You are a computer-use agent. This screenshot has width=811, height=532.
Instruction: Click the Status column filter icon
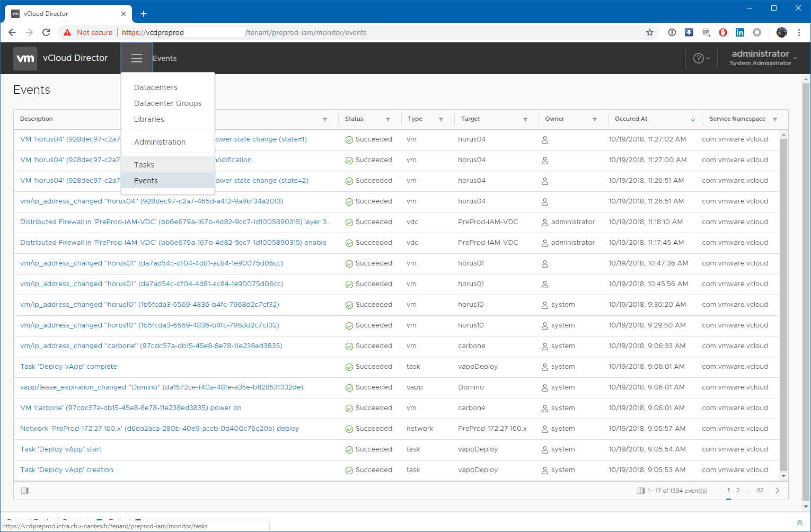tap(388, 119)
